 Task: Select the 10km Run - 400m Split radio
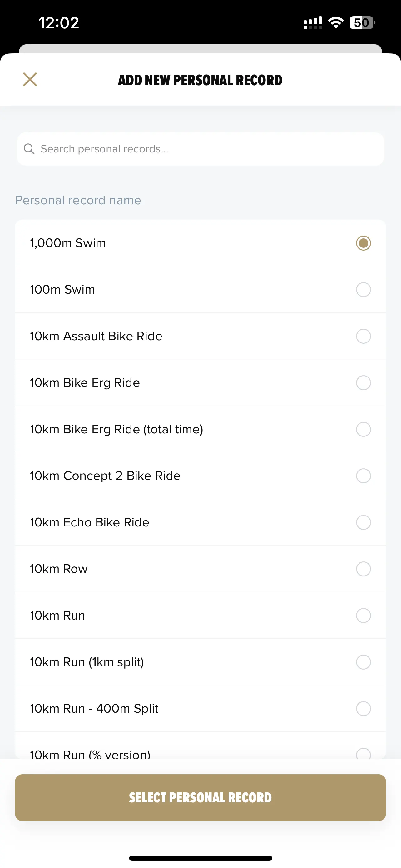click(x=363, y=708)
